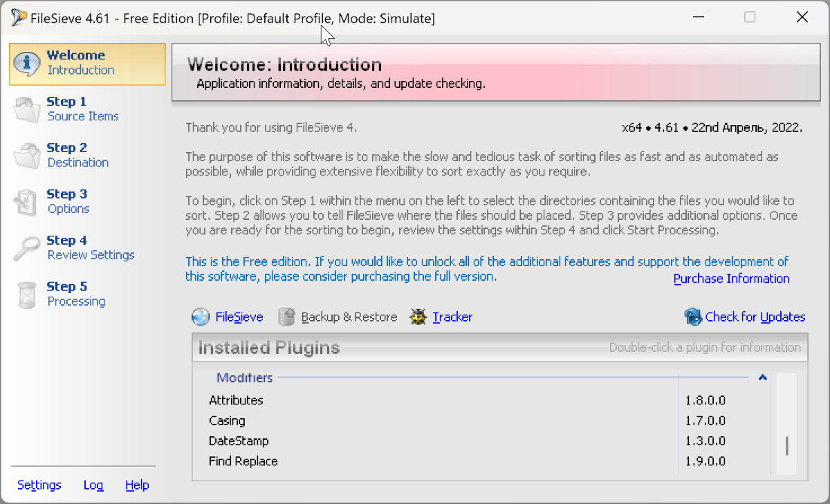830x504 pixels.
Task: Go to Step 3 Options
Action: click(68, 201)
